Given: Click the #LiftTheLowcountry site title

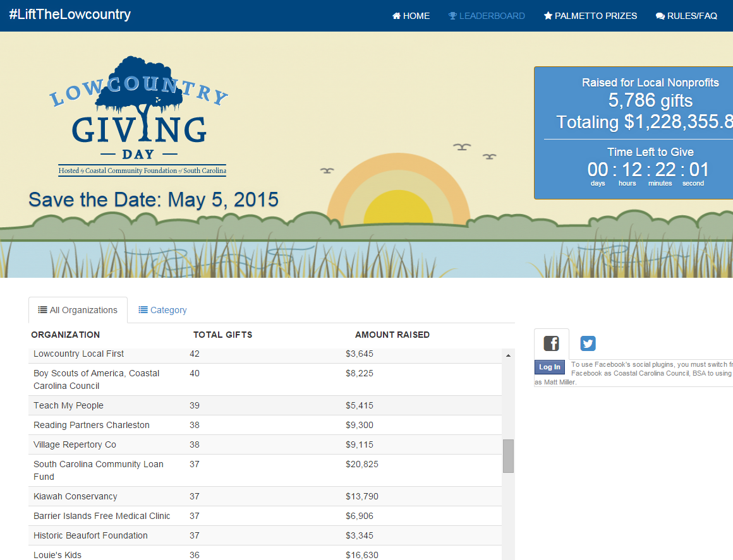Looking at the screenshot, I should click(70, 15).
